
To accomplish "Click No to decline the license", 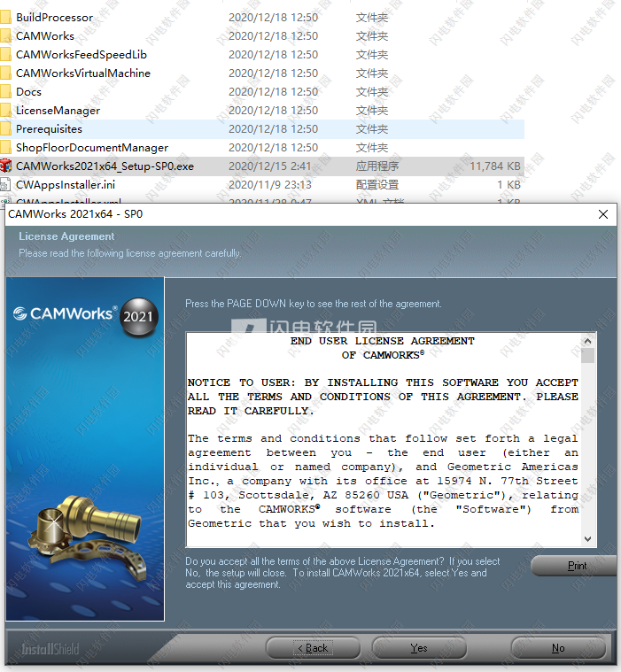I will pyautogui.click(x=558, y=648).
